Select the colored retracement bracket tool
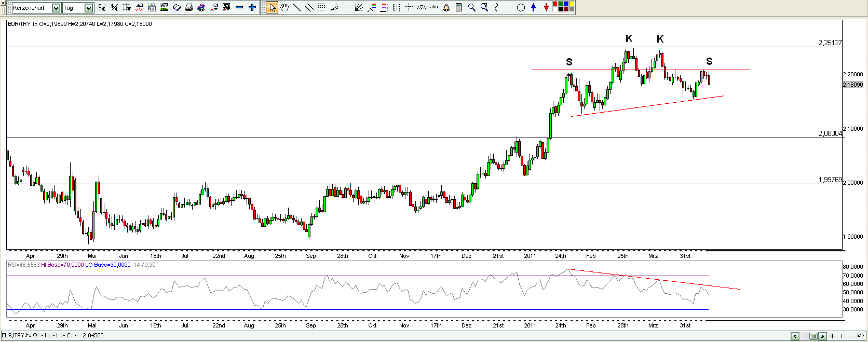Screen dimensions: 868x342 coord(384,7)
